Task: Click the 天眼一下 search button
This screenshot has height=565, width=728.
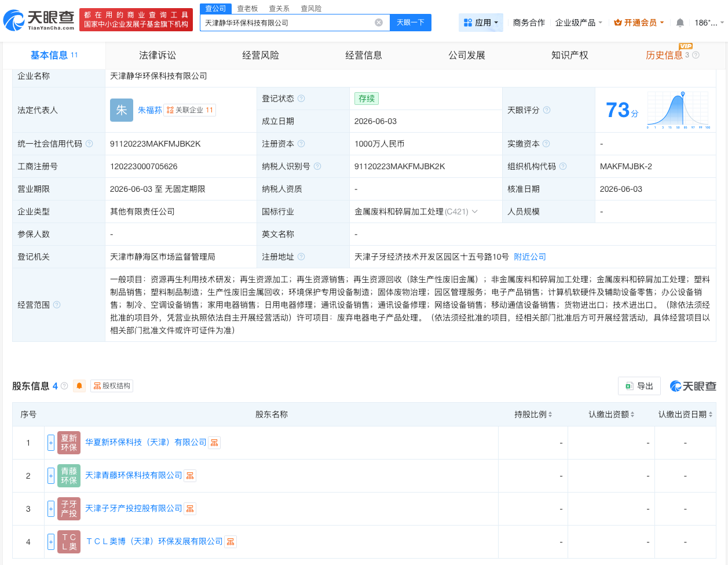Action: click(x=411, y=23)
